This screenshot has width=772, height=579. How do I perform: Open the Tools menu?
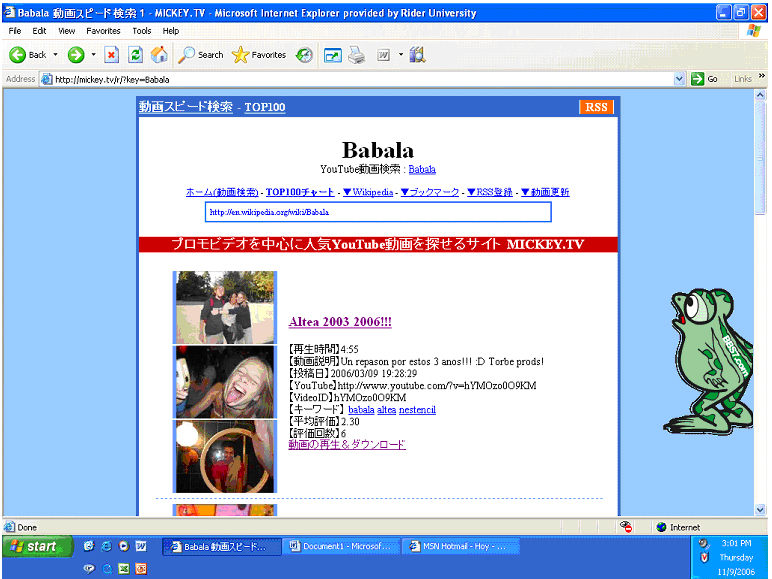(x=142, y=31)
